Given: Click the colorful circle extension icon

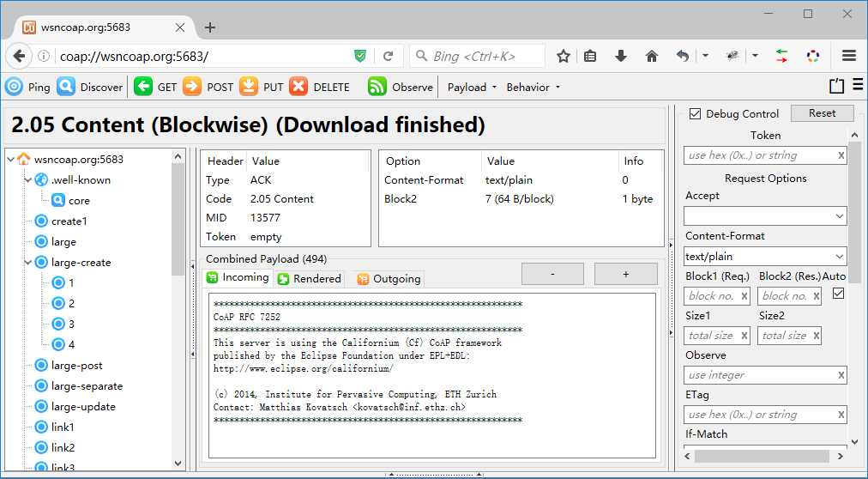Looking at the screenshot, I should [812, 56].
